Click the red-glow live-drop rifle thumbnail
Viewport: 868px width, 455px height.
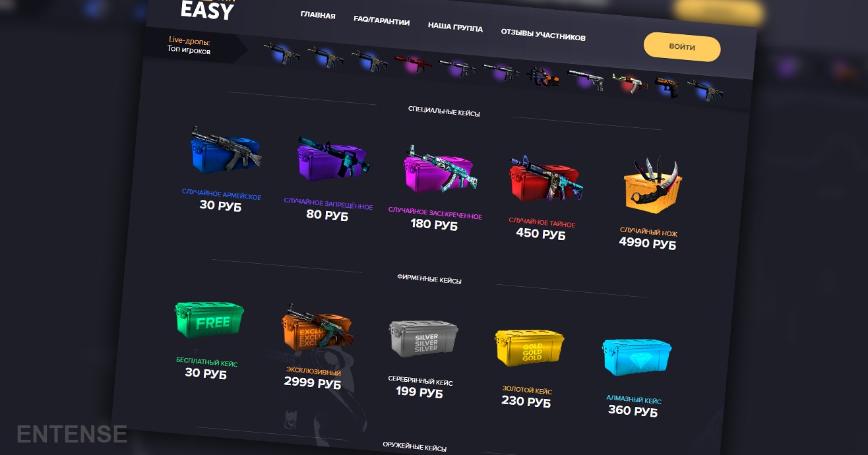(413, 64)
